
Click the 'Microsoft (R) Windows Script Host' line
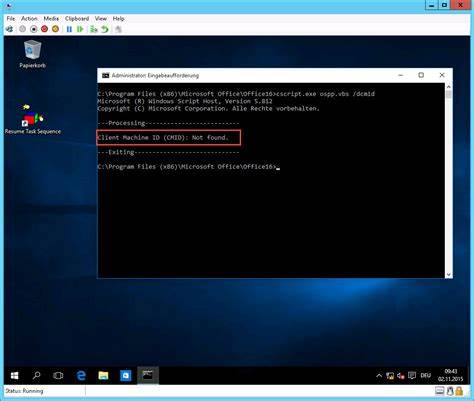(185, 101)
